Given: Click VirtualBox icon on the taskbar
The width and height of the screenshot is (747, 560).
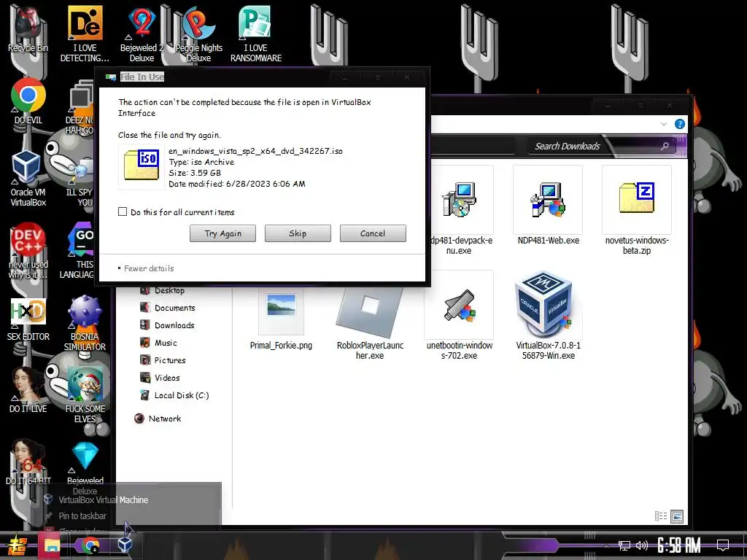Looking at the screenshot, I should tap(125, 544).
